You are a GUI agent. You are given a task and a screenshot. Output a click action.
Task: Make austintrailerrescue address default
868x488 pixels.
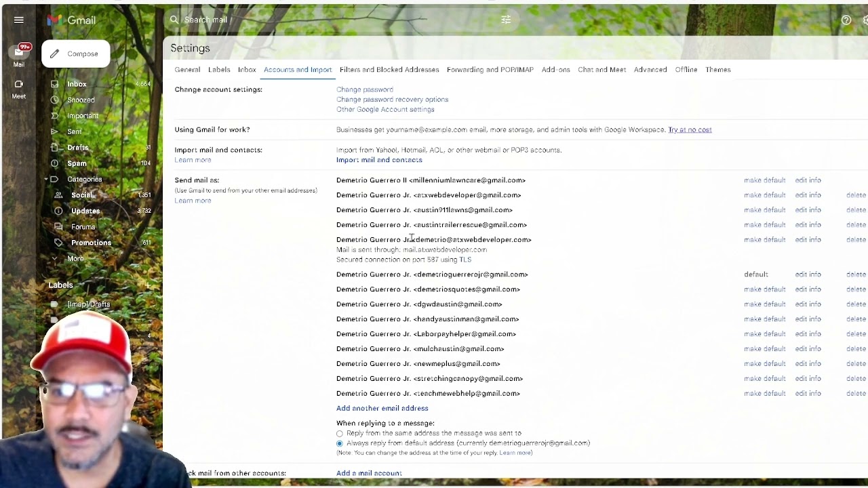click(x=764, y=225)
